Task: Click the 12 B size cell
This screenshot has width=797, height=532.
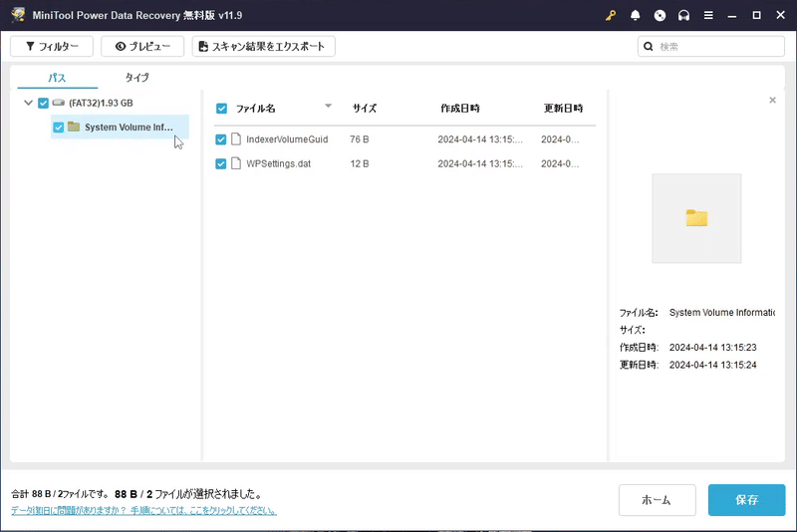Action: tap(360, 163)
